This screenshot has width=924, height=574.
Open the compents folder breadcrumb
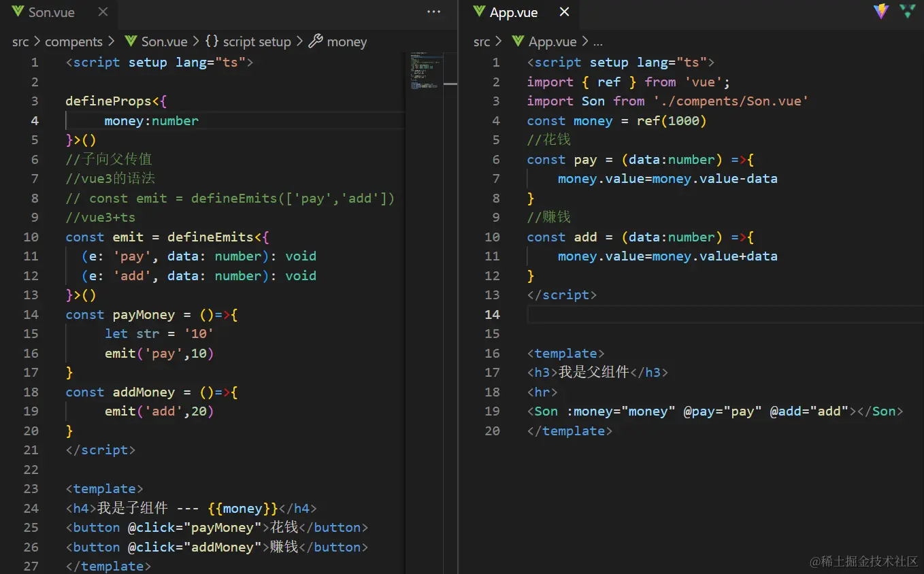pos(73,41)
